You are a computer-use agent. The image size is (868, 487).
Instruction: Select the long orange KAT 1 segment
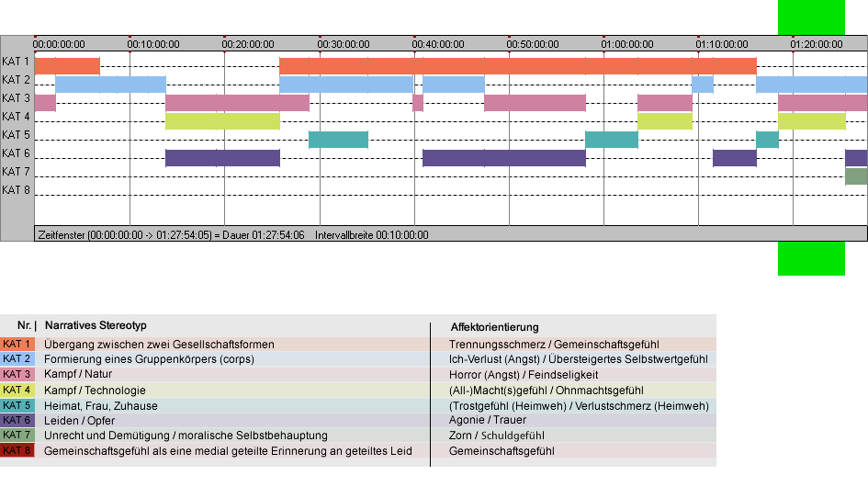(x=518, y=66)
